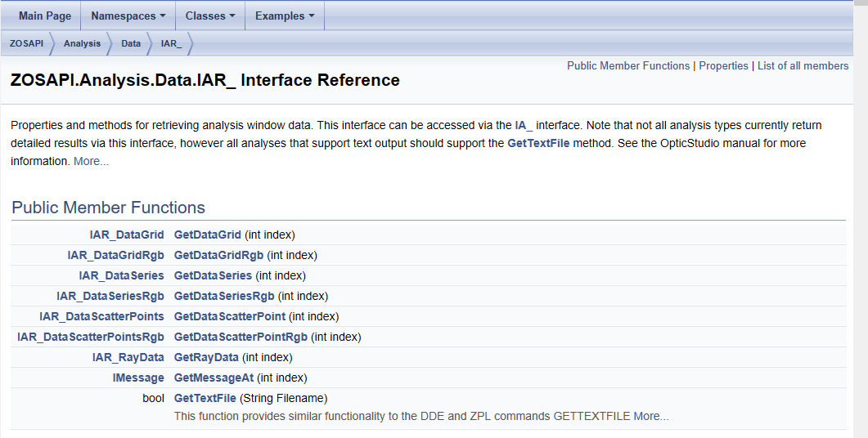Open the IAR_DataScatterPointsRgb return type
Image resolution: width=868 pixels, height=438 pixels.
(91, 337)
